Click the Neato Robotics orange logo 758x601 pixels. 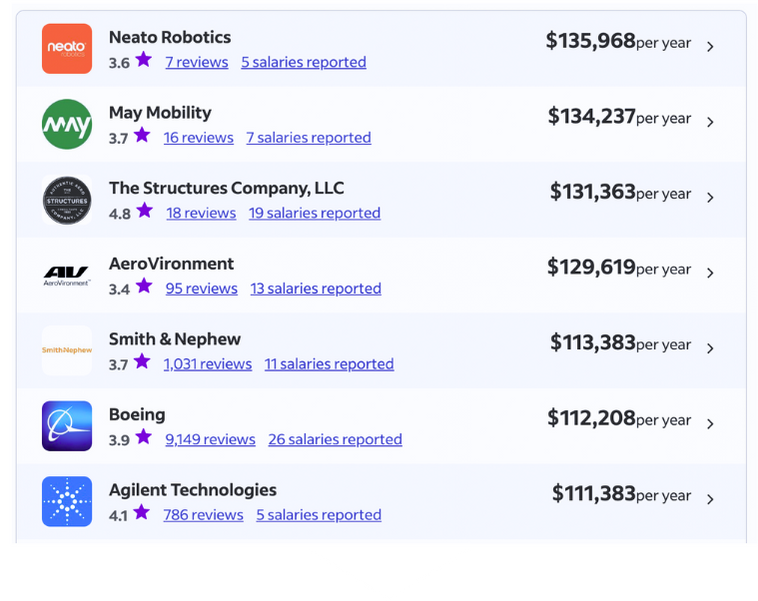click(67, 49)
